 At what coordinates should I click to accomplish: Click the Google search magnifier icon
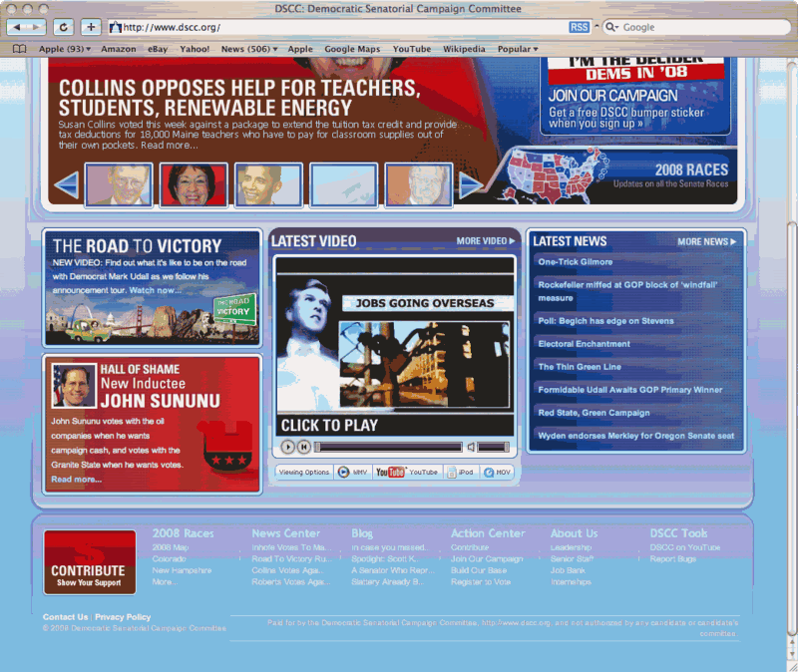(610, 27)
